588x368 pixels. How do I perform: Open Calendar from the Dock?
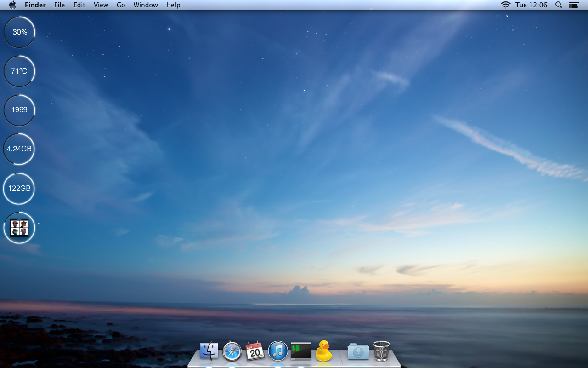point(255,351)
